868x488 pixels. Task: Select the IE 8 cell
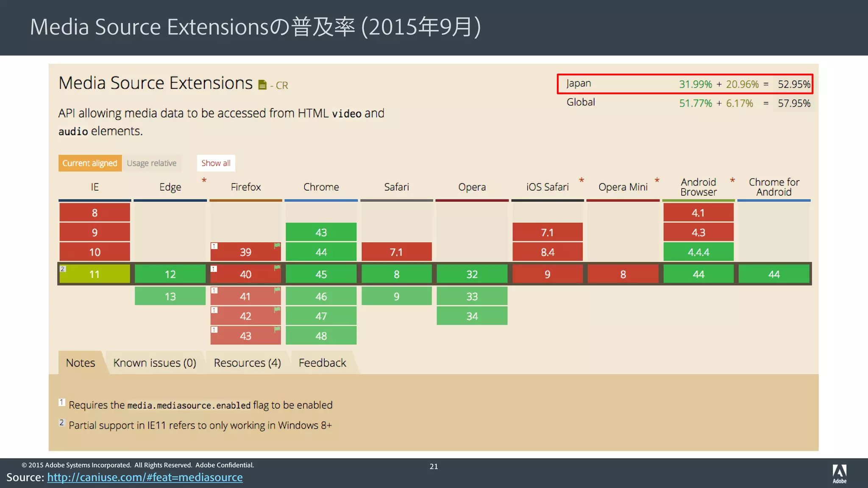point(95,213)
